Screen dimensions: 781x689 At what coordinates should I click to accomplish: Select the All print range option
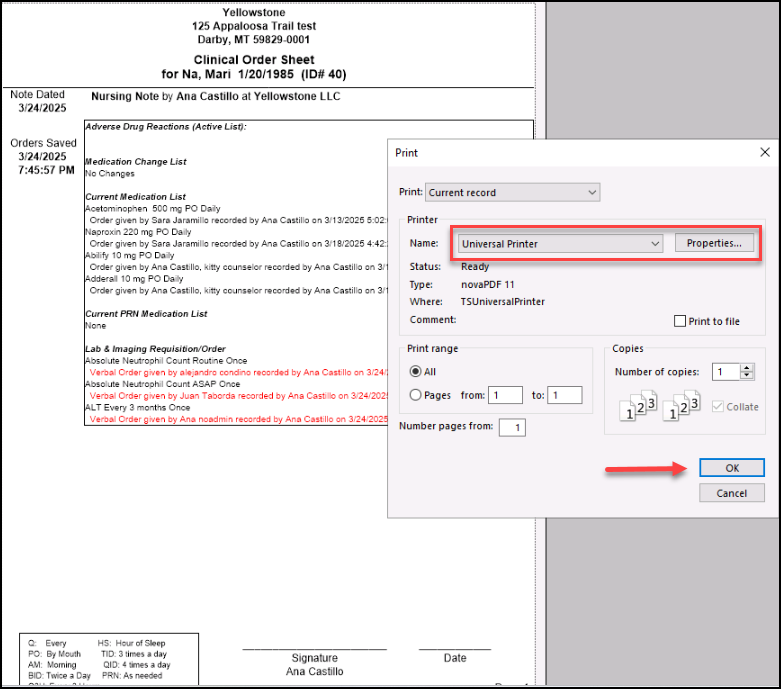[416, 371]
